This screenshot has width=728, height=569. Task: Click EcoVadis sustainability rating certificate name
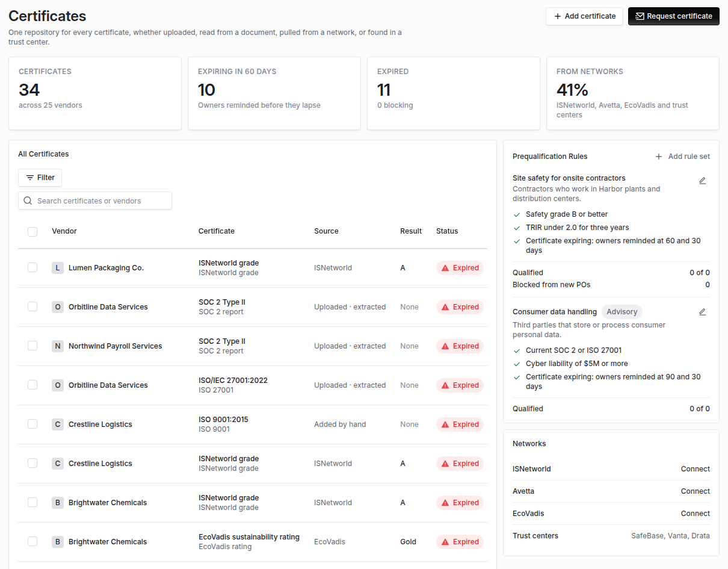(249, 537)
